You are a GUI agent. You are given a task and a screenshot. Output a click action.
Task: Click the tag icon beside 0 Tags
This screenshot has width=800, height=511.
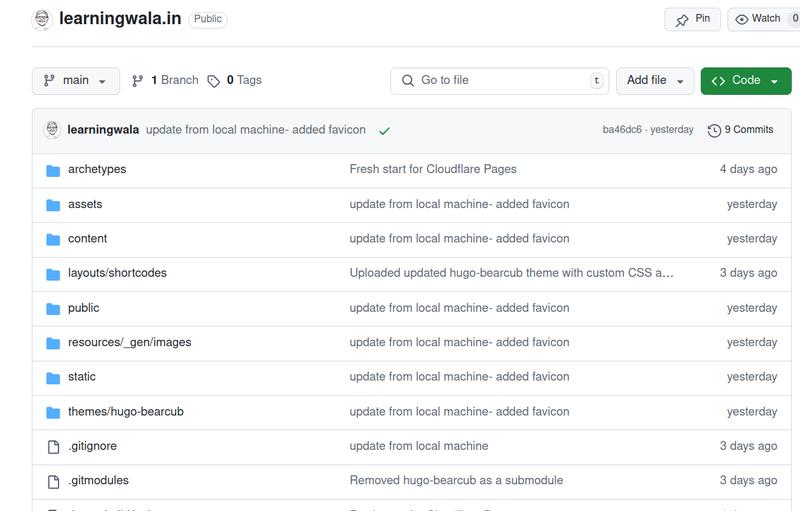(x=213, y=81)
